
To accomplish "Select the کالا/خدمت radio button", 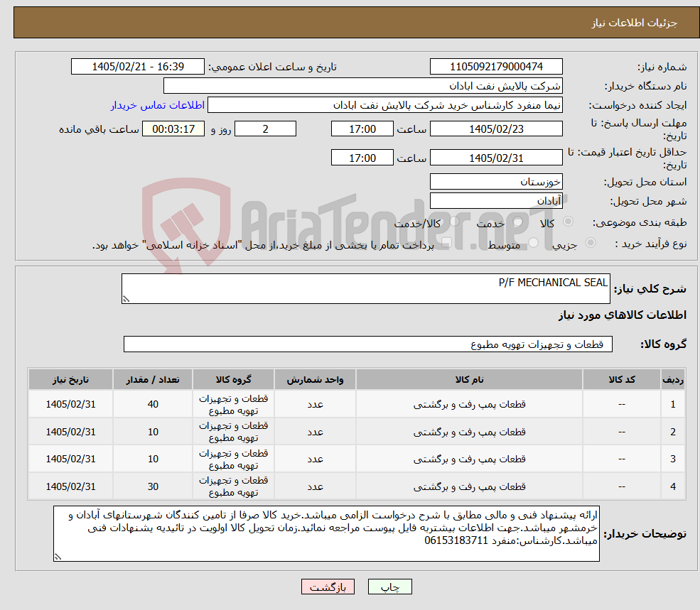I will (454, 222).
